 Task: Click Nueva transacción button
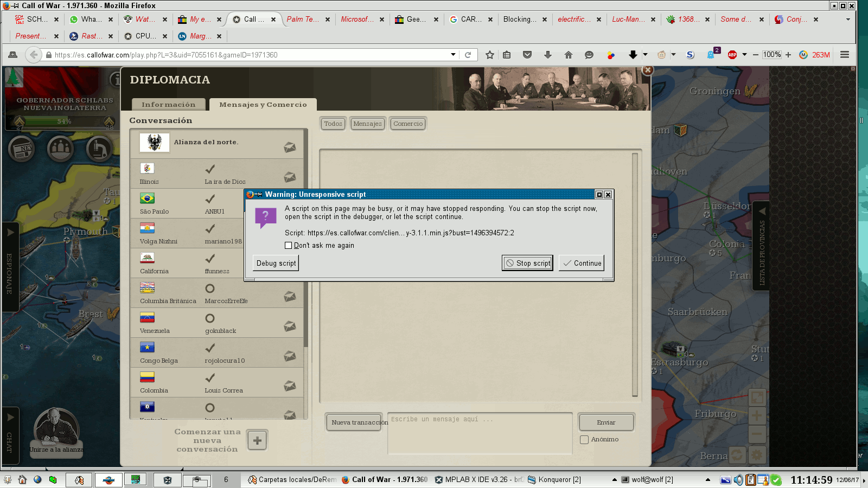pos(355,422)
